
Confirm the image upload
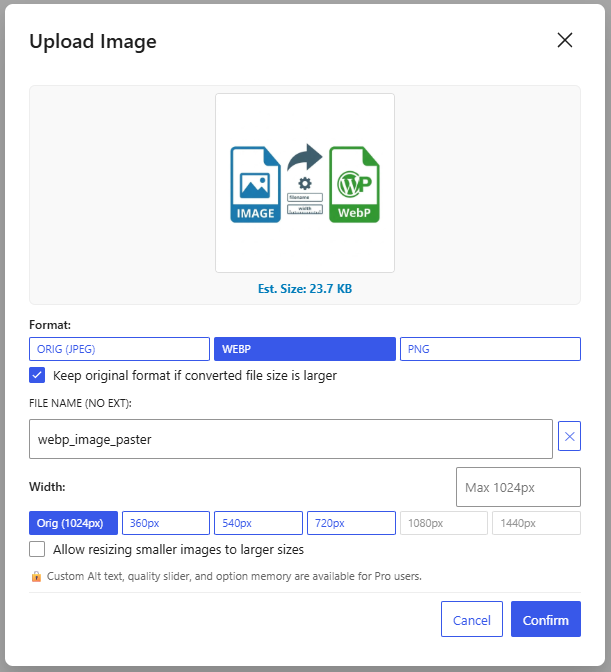tap(545, 619)
